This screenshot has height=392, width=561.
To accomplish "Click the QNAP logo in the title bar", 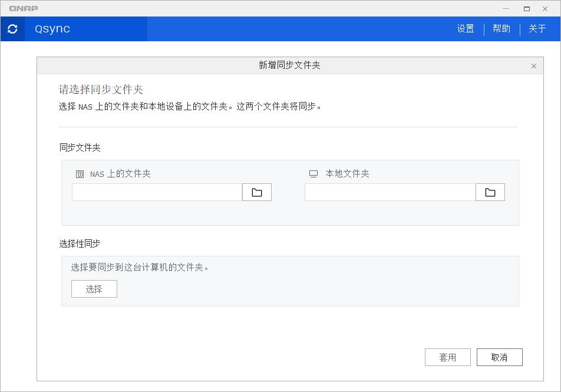I will click(x=22, y=8).
